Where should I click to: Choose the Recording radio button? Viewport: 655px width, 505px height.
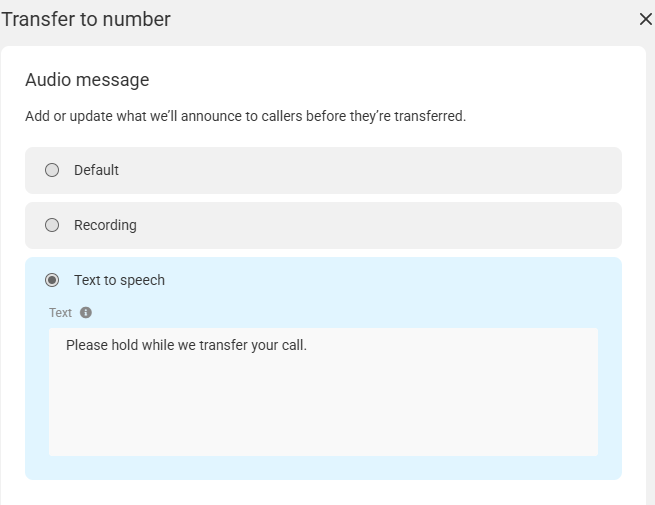point(52,225)
